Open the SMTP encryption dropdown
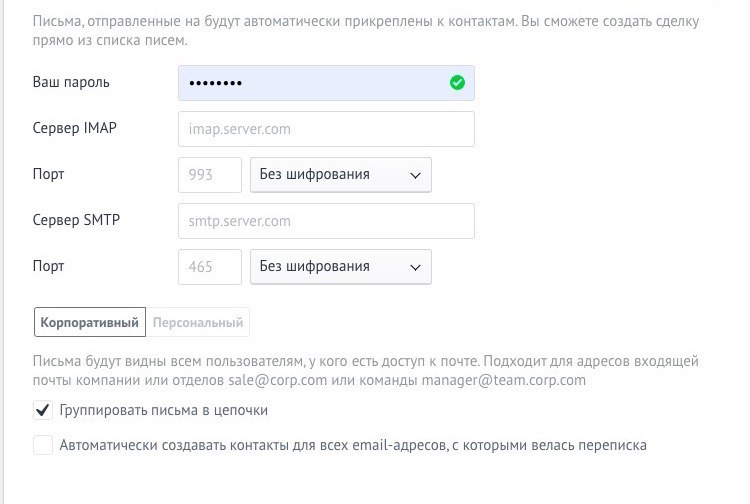 point(341,267)
